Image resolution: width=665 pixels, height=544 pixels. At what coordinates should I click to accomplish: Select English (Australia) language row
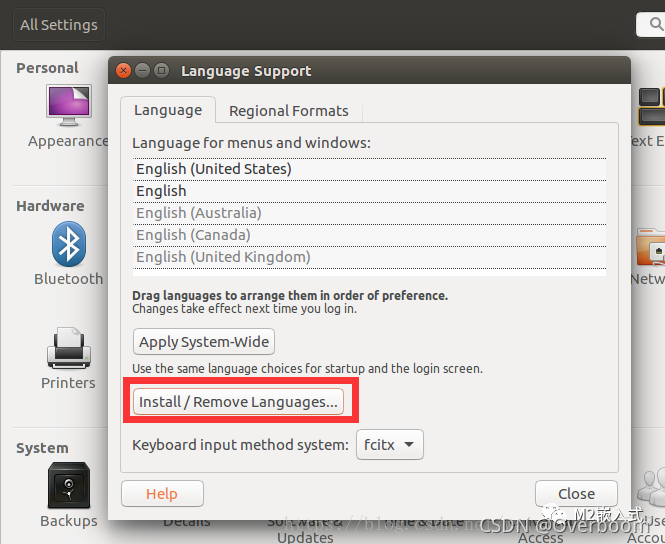[x=369, y=213]
